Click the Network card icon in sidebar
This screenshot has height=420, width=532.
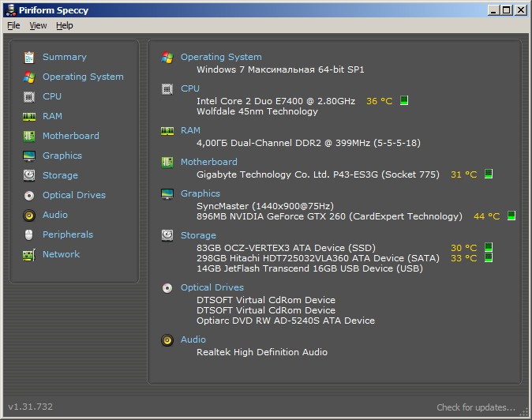coord(29,255)
